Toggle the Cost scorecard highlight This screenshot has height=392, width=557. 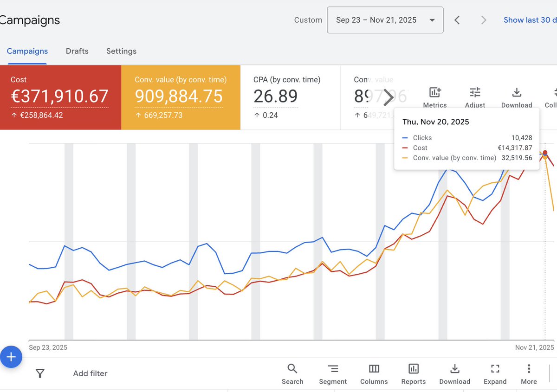(x=60, y=96)
